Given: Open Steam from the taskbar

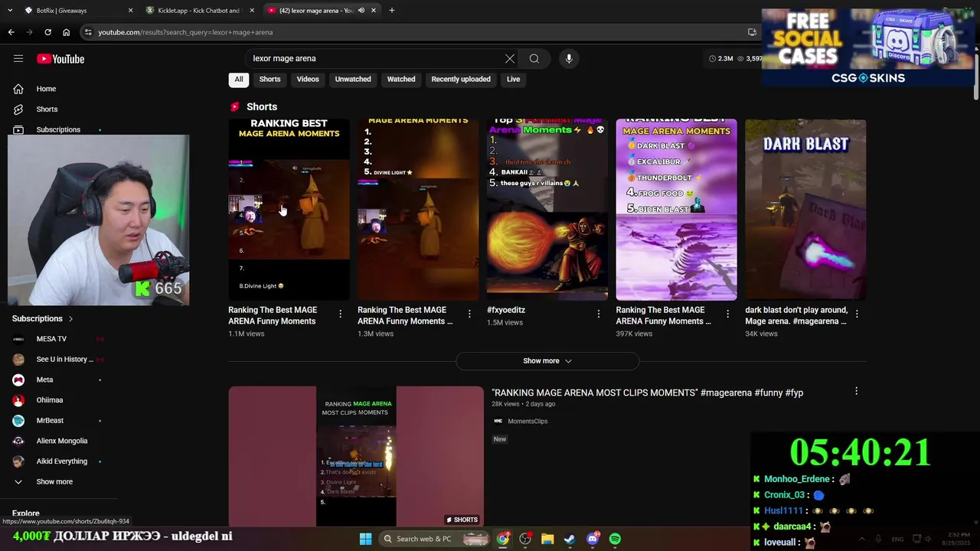Looking at the screenshot, I should coord(570,539).
